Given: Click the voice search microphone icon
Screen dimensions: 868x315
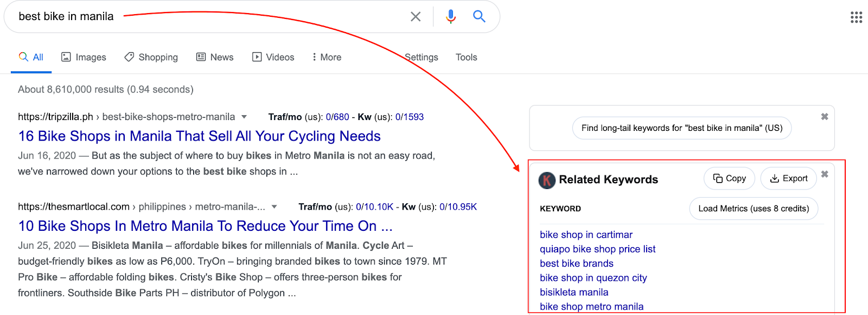Looking at the screenshot, I should point(450,17).
